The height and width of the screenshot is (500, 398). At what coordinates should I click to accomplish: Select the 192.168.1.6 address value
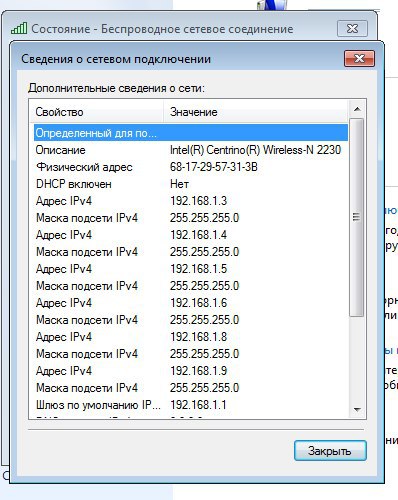click(198, 303)
